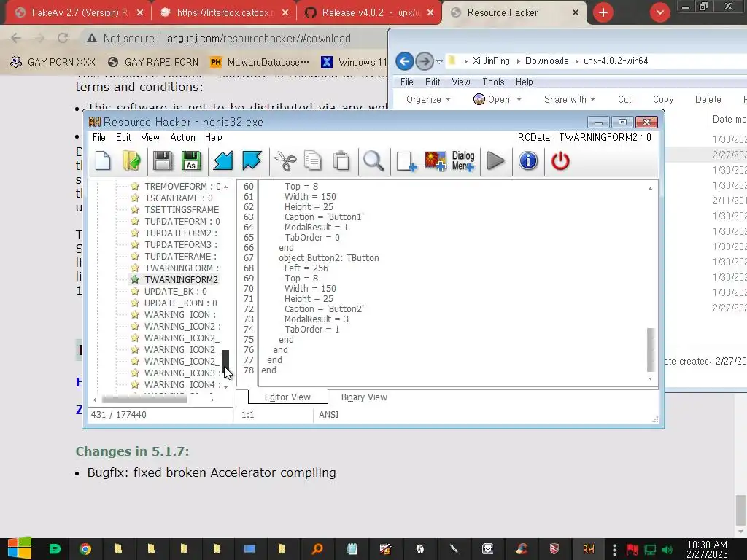
Task: Show the blue information icon dialog
Action: click(x=528, y=161)
